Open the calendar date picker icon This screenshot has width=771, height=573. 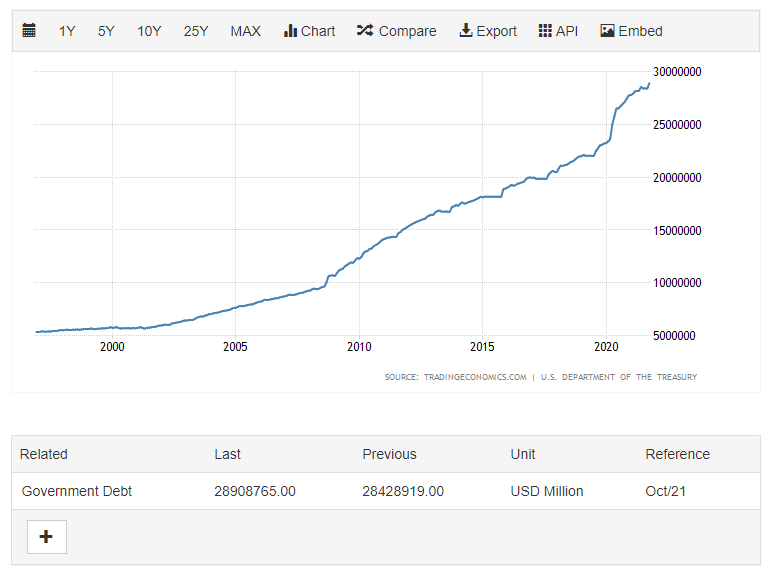29,30
